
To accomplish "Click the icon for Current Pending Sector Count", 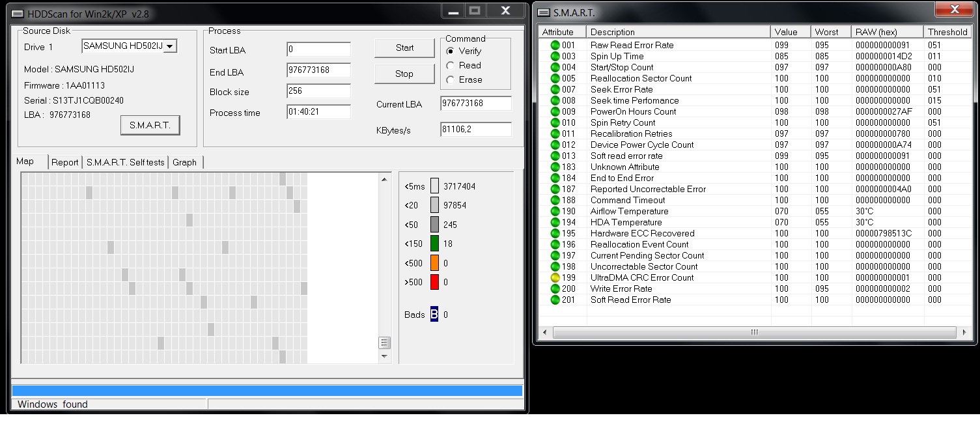I will point(555,255).
